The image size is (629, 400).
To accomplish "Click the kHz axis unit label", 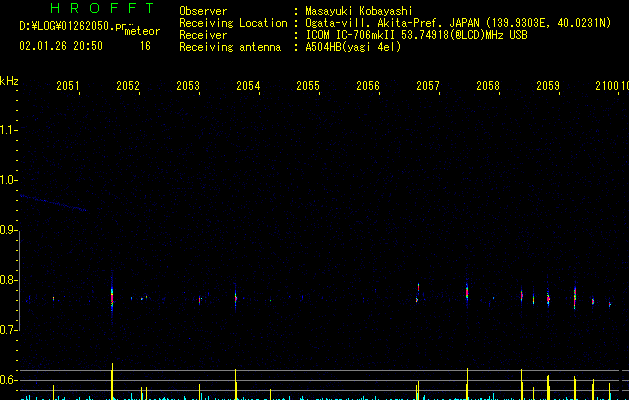I will (x=9, y=81).
